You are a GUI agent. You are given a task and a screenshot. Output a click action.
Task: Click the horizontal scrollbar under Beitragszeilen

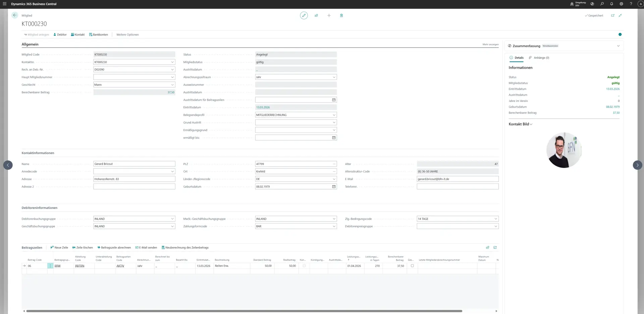pos(244,311)
